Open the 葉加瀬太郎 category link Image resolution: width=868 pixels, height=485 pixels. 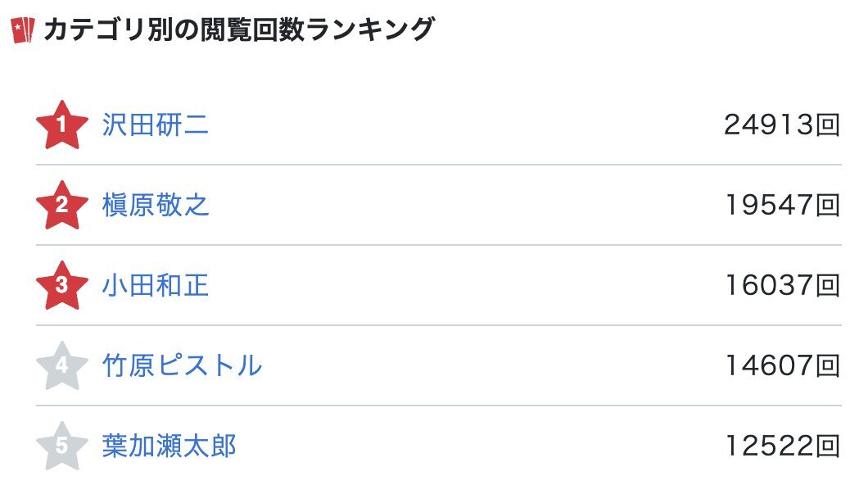170,446
